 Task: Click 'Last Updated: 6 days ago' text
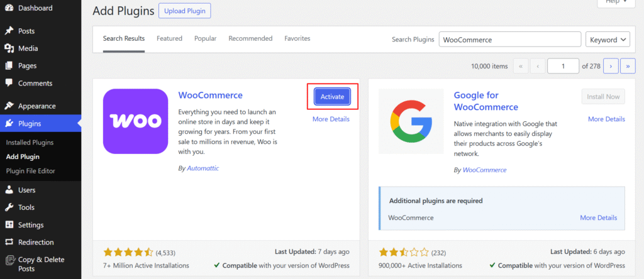[x=587, y=251]
